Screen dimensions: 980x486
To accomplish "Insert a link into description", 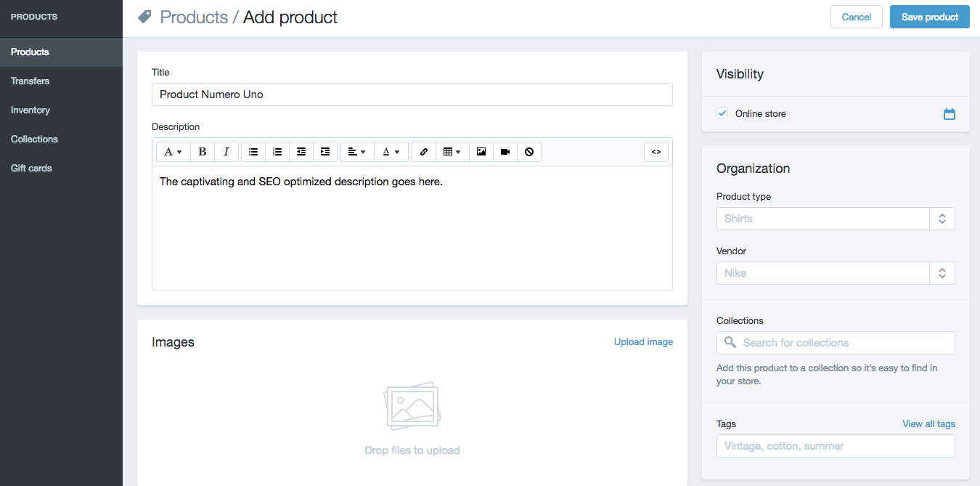I will (x=424, y=152).
